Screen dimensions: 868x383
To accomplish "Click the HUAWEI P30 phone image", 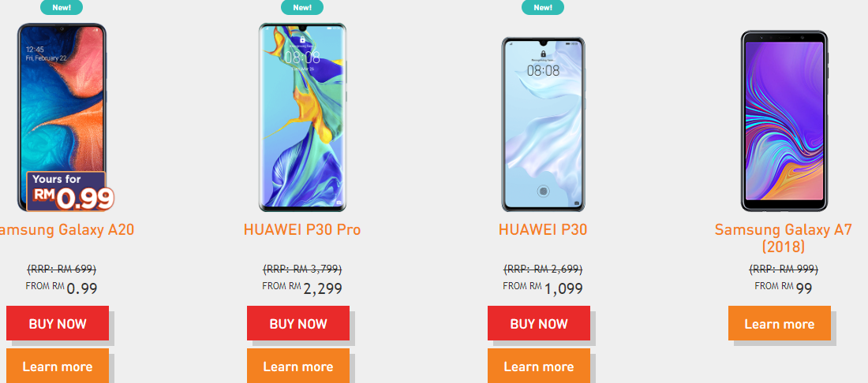I will (543, 125).
